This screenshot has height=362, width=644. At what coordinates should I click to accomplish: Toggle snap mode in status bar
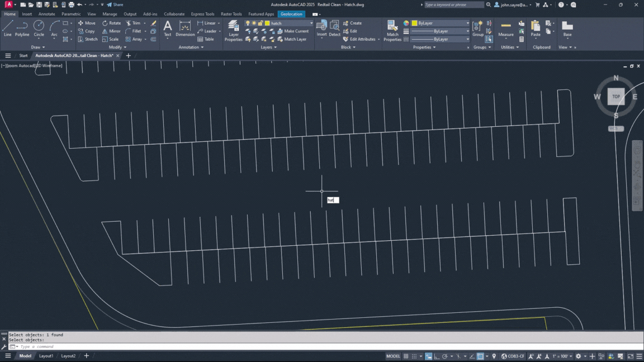(414, 356)
